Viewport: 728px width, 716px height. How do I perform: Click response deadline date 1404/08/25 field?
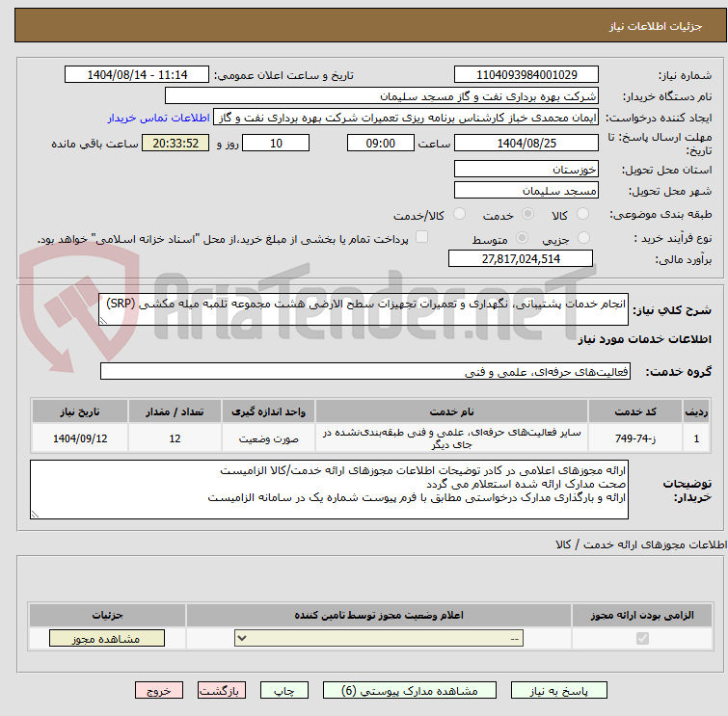pyautogui.click(x=526, y=143)
